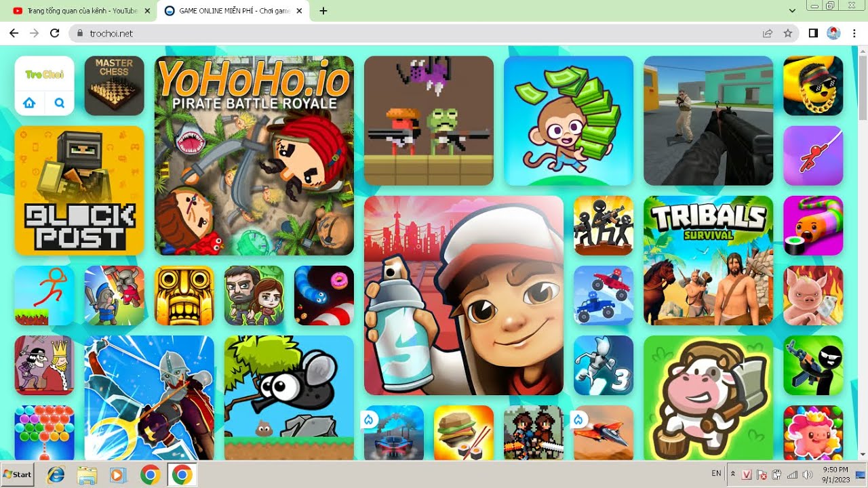Open the first-person shooter rifle game

pyautogui.click(x=708, y=121)
